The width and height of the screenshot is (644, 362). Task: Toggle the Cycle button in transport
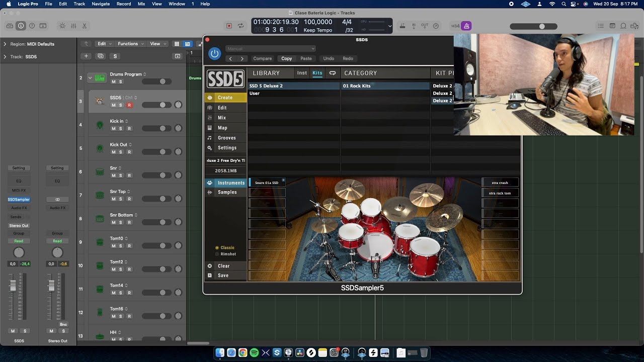tap(241, 26)
